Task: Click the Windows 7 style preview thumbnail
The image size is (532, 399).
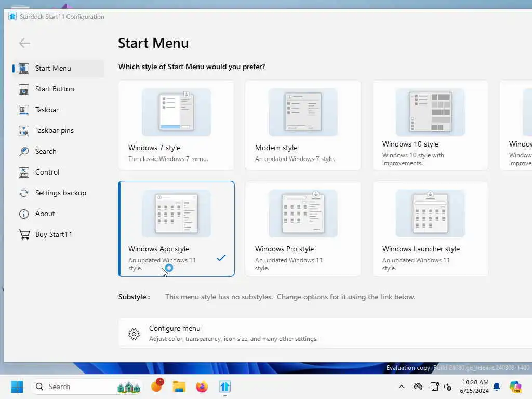Action: pos(177,112)
